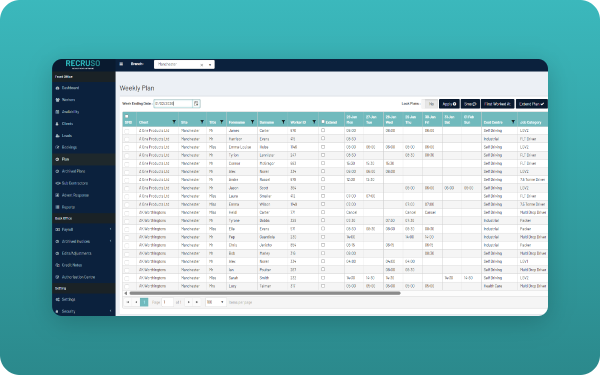Click the Authorisation Centre sidebar icon

tap(57, 277)
